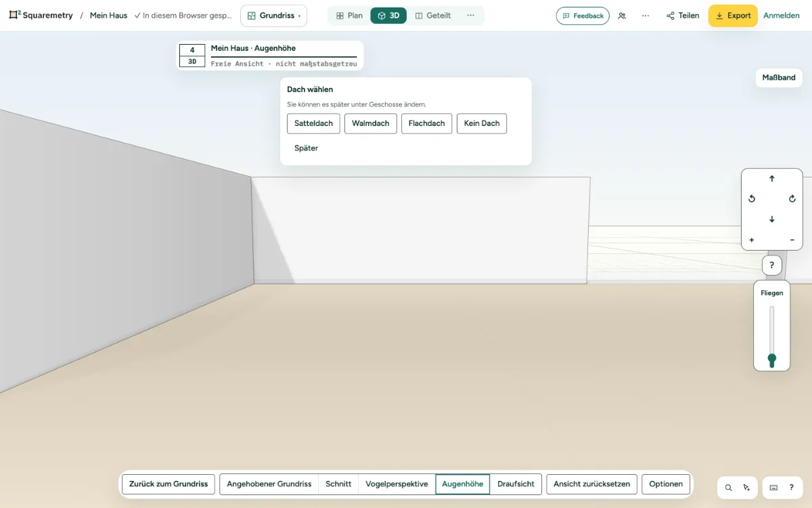812x508 pixels.
Task: Select the Schnitt view
Action: click(338, 484)
